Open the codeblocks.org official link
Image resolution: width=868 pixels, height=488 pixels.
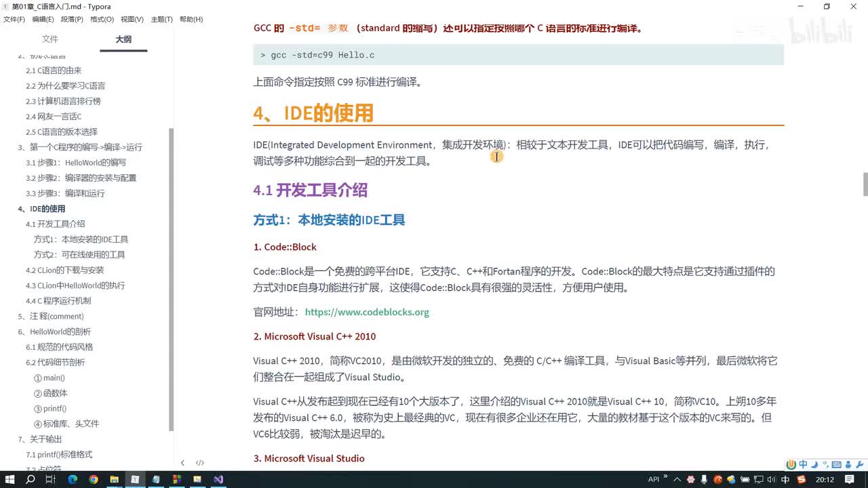pos(367,312)
